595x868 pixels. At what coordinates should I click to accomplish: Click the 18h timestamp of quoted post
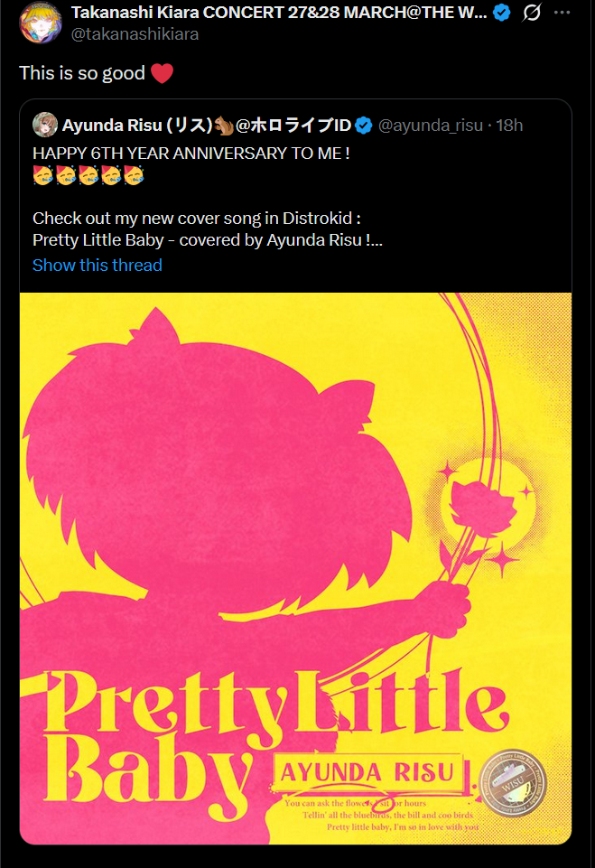(509, 126)
